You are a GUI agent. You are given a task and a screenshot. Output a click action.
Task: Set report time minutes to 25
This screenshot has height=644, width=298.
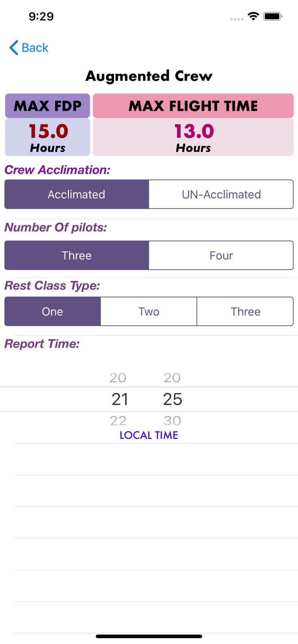coord(172,399)
